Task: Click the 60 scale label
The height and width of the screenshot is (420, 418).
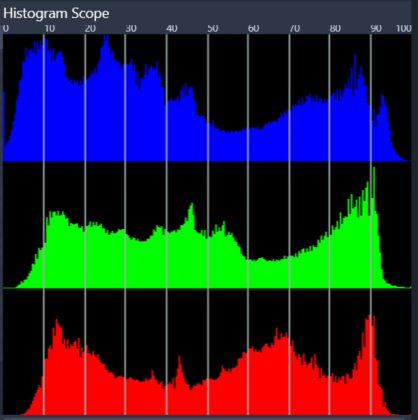Action: coord(253,29)
